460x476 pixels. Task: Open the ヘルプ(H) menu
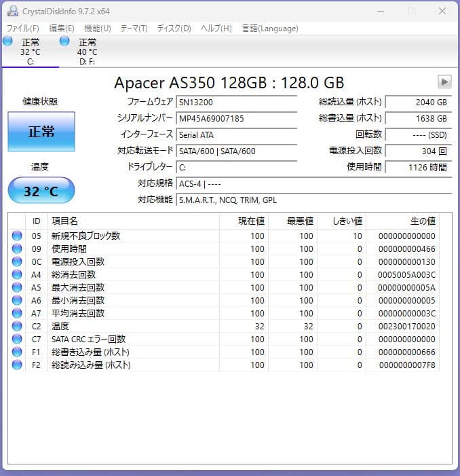pyautogui.click(x=216, y=29)
